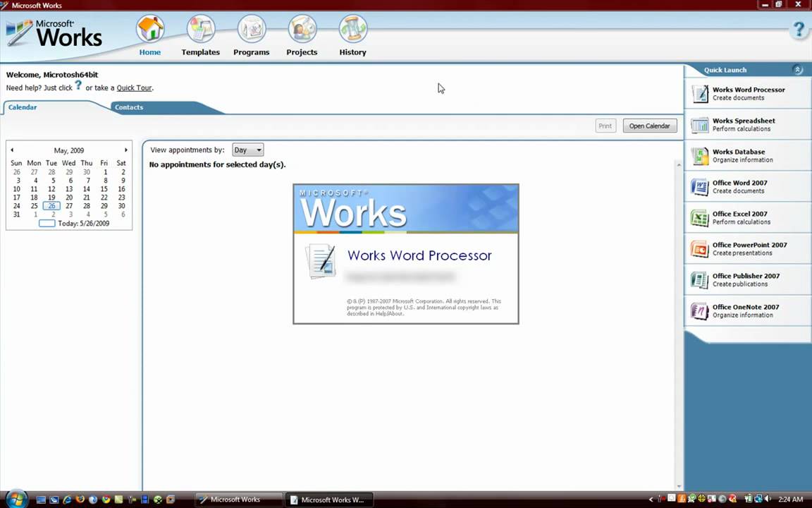Click the network tray icon
This screenshot has height=508, width=812.
(x=758, y=500)
